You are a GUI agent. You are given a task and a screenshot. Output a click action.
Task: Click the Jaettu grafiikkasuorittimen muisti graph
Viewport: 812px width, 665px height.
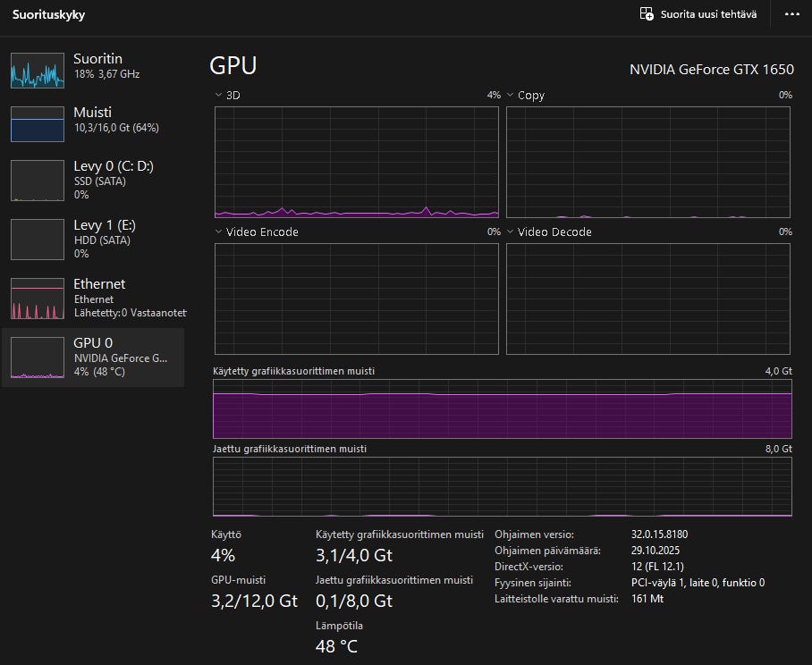(502, 487)
